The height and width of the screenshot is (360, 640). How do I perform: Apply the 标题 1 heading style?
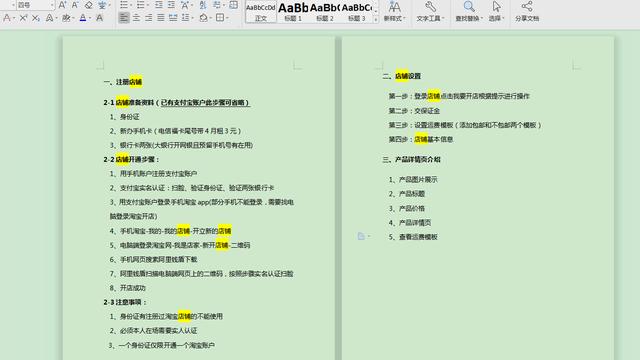pyautogui.click(x=293, y=11)
